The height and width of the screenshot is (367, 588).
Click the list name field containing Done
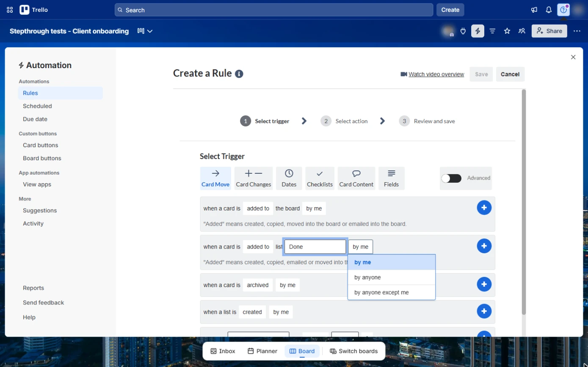click(x=315, y=247)
